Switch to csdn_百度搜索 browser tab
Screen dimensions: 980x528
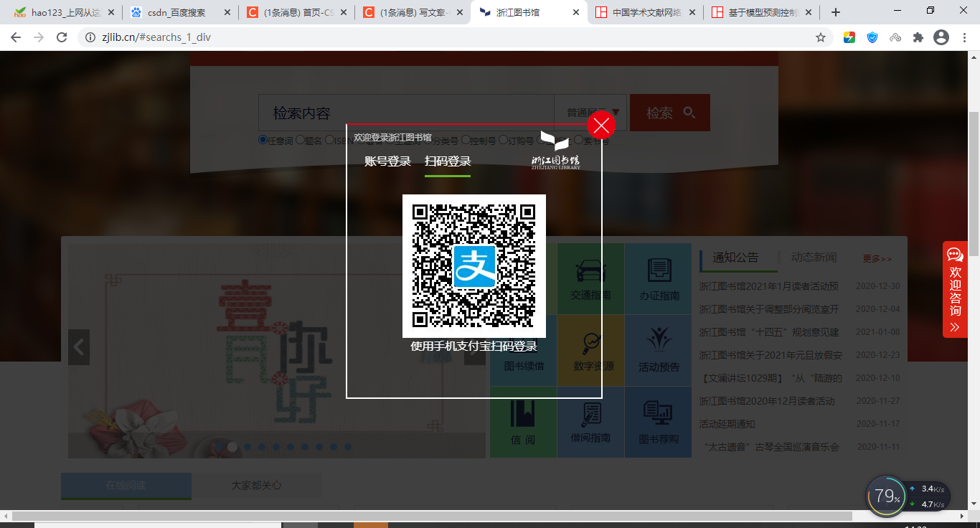[179, 12]
